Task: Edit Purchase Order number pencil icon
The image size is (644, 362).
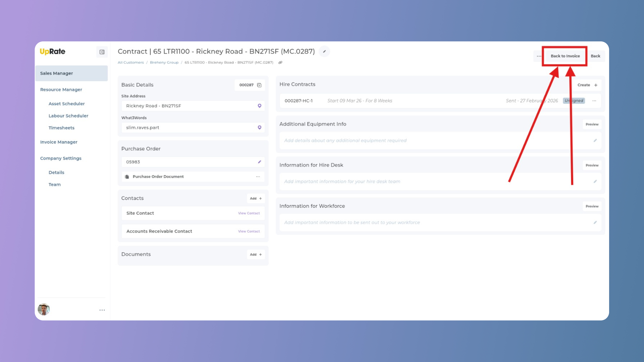Action: [259, 162]
